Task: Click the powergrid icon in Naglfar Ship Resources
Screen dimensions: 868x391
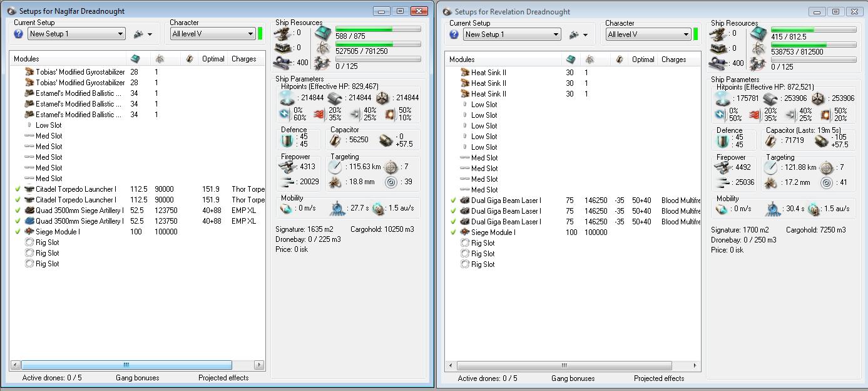Action: tap(324, 48)
